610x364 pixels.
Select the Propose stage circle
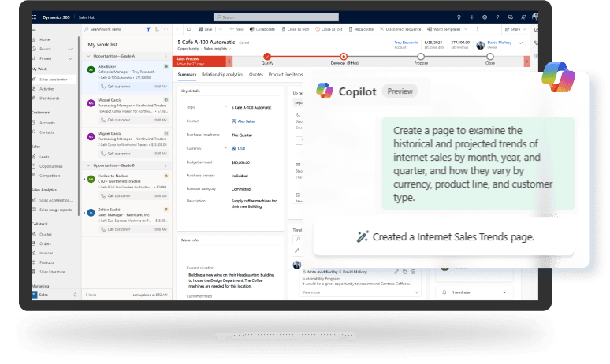pyautogui.click(x=421, y=56)
